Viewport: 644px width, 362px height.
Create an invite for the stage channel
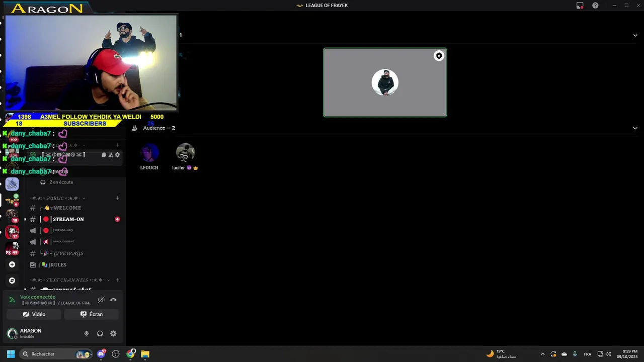pyautogui.click(x=111, y=155)
